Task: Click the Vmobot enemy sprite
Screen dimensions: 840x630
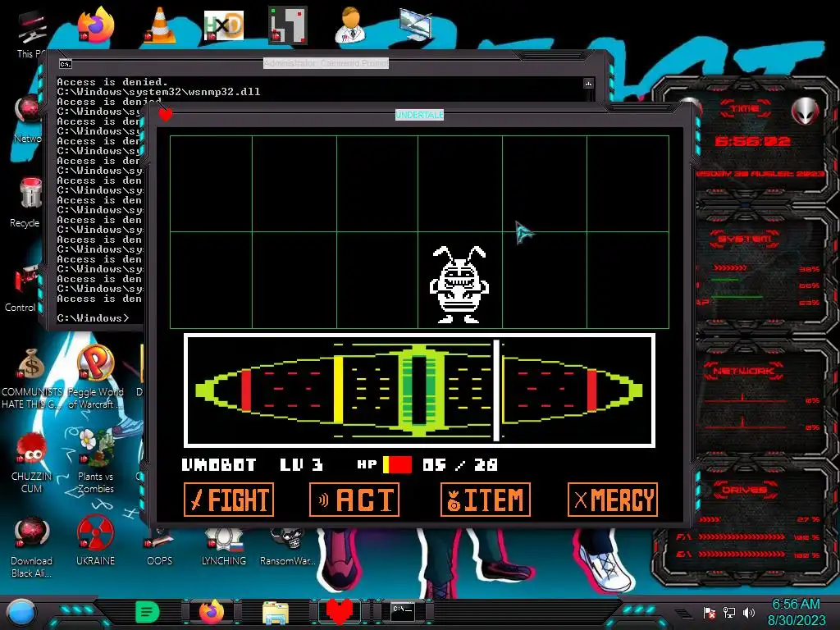Action: click(459, 285)
